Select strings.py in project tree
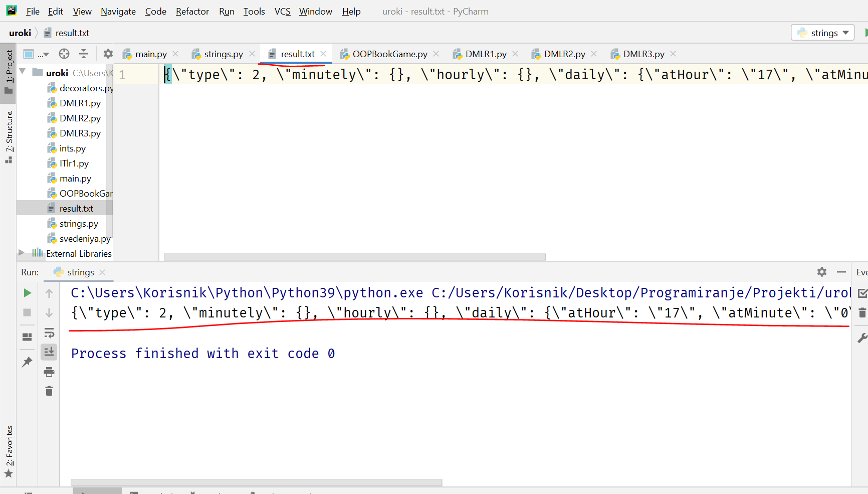The width and height of the screenshot is (868, 494). (x=65, y=224)
